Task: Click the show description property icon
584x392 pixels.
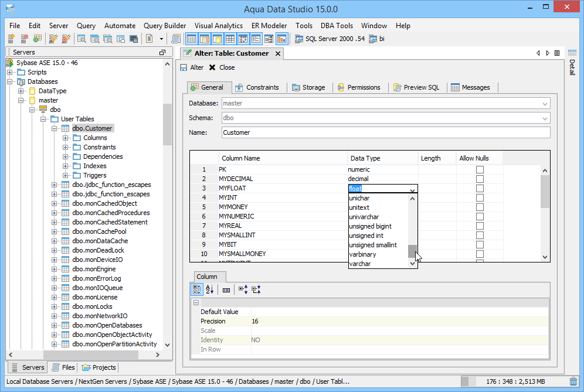Action: click(x=226, y=290)
